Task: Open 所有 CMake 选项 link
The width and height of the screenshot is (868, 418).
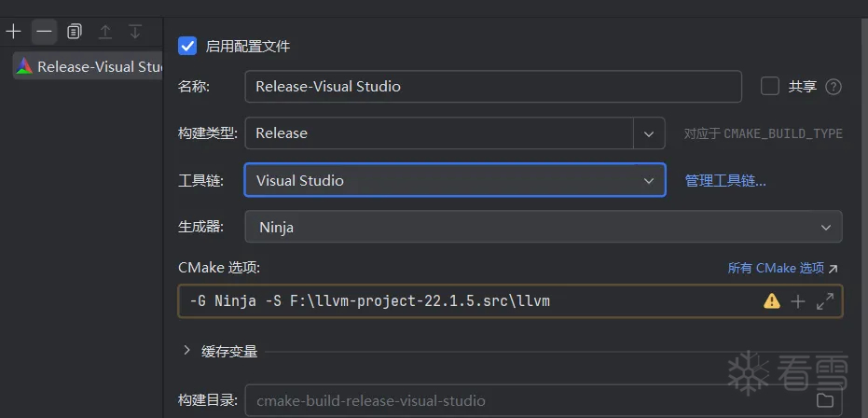Action: click(783, 269)
